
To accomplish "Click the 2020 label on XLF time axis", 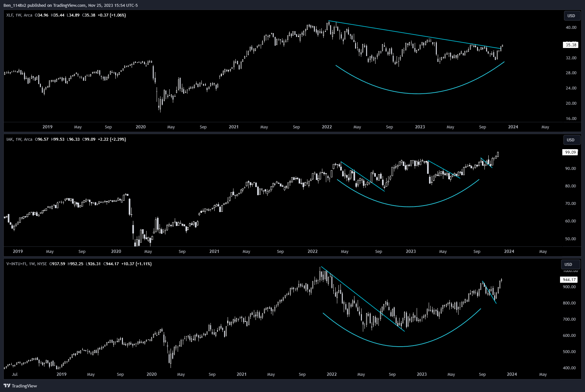I will [140, 127].
